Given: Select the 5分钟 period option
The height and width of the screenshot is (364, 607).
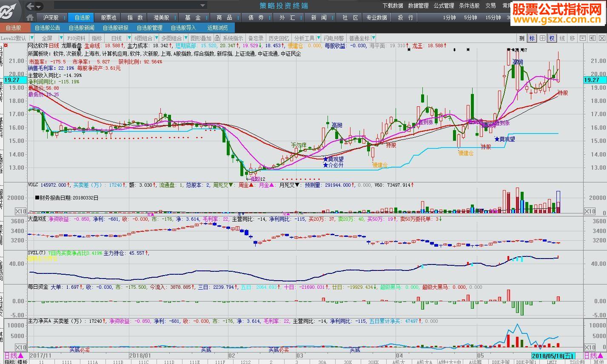Looking at the screenshot, I should [x=470, y=17].
